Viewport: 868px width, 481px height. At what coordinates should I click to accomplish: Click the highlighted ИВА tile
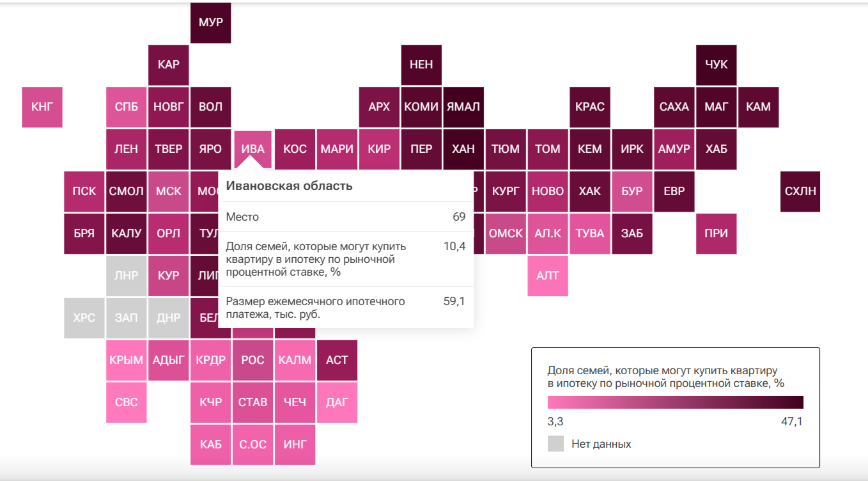(253, 148)
